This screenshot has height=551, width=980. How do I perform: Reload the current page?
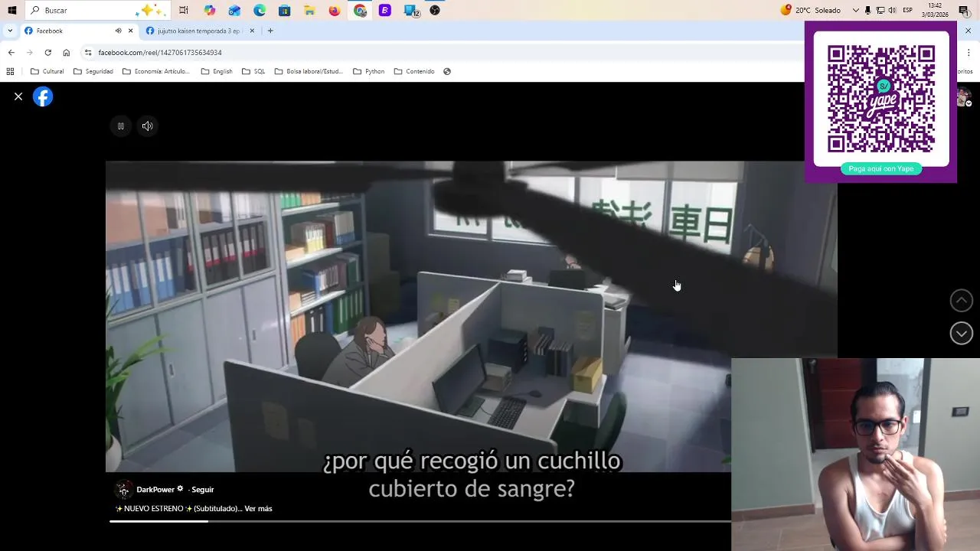click(x=47, y=52)
